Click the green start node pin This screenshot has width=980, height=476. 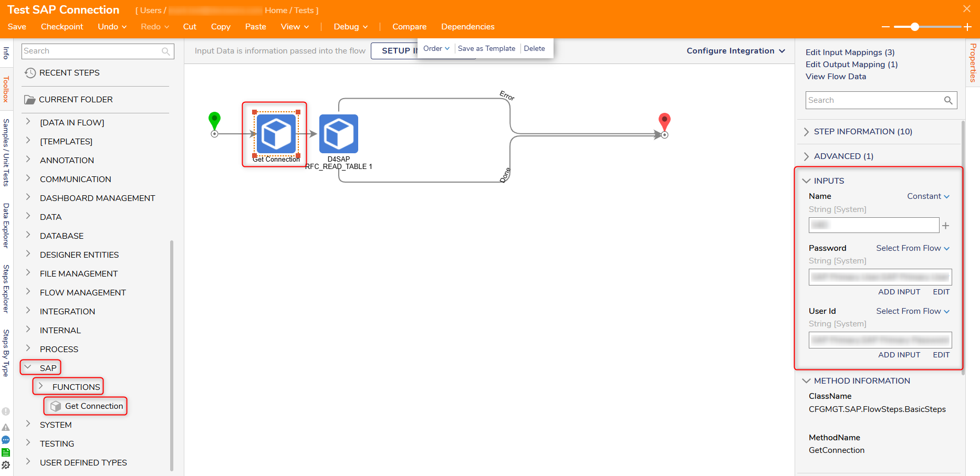pos(214,120)
